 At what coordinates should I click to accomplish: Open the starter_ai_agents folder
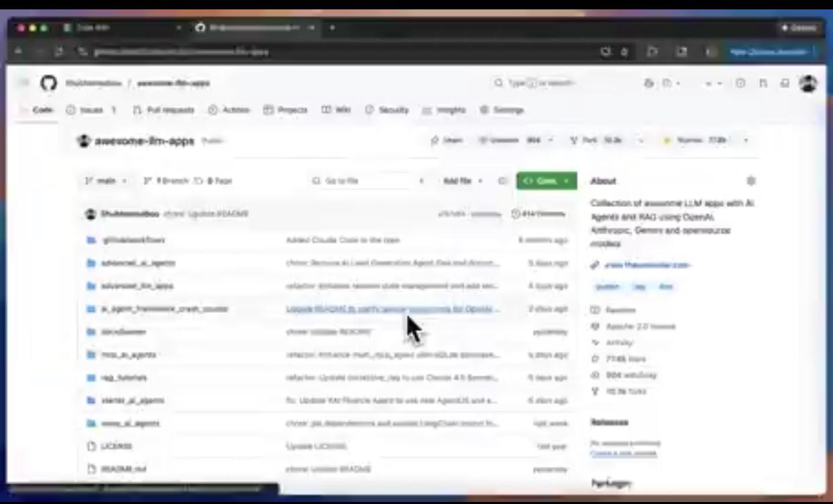coord(133,400)
